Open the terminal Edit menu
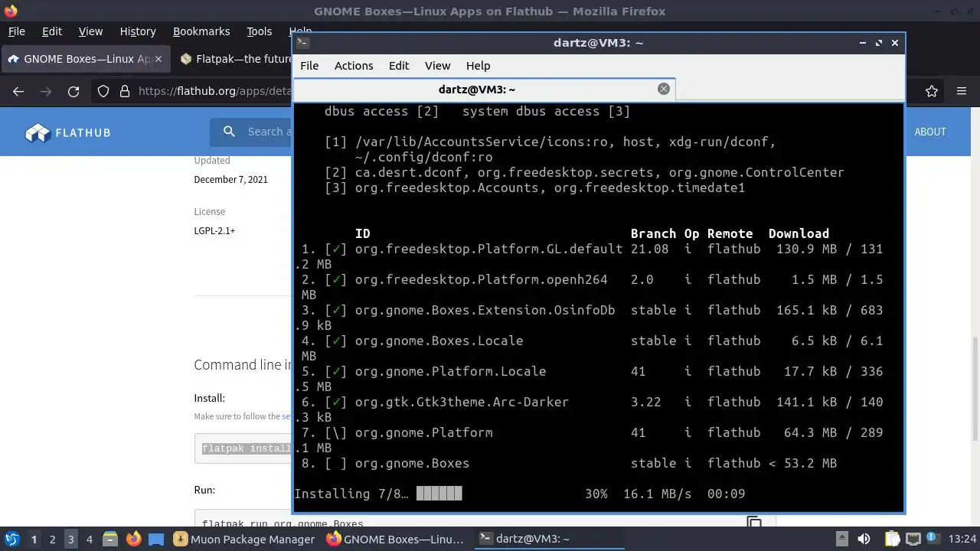 pos(399,66)
